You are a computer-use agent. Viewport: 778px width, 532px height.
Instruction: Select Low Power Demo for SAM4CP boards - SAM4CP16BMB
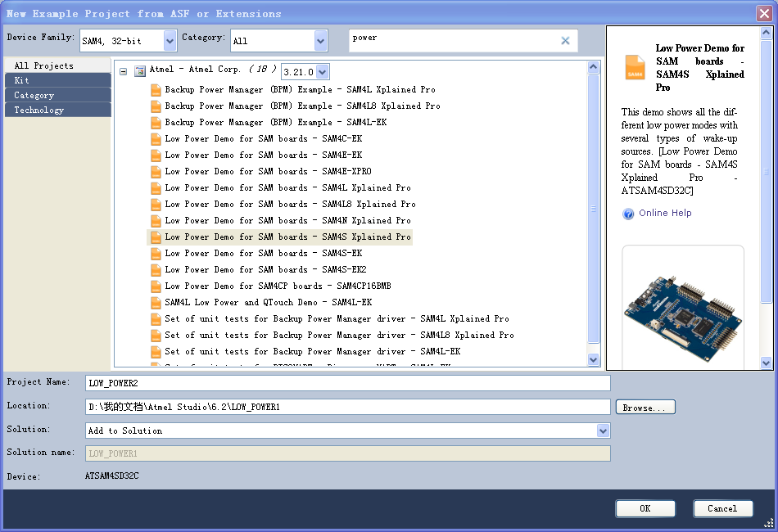click(278, 286)
